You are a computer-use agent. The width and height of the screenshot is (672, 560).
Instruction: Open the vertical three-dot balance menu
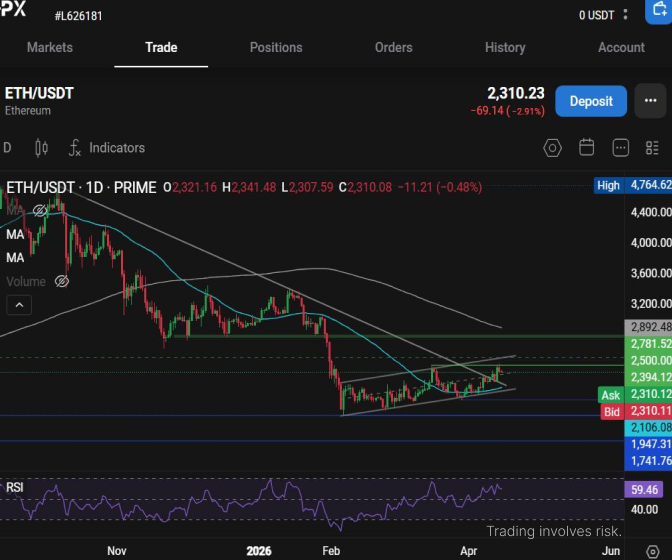coord(626,15)
